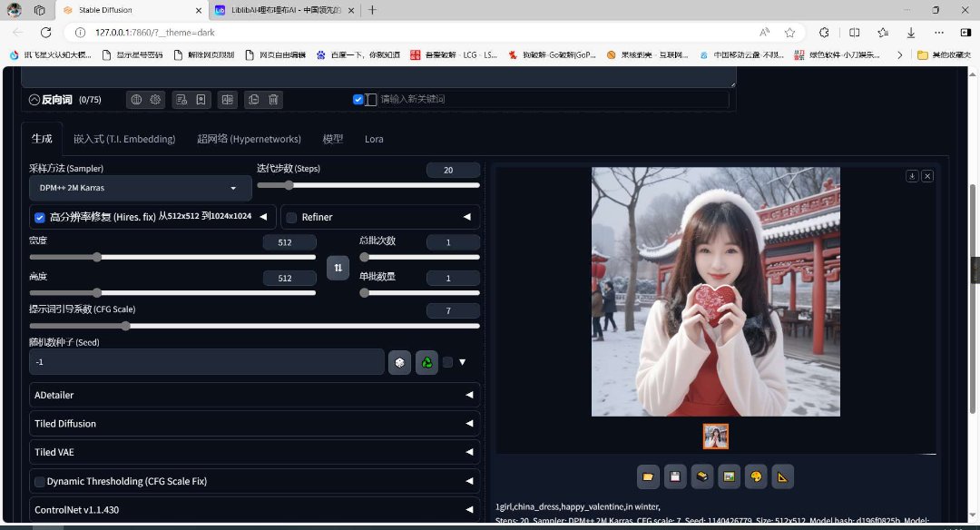
Task: Open the Hypernetworks tab
Action: (x=249, y=139)
